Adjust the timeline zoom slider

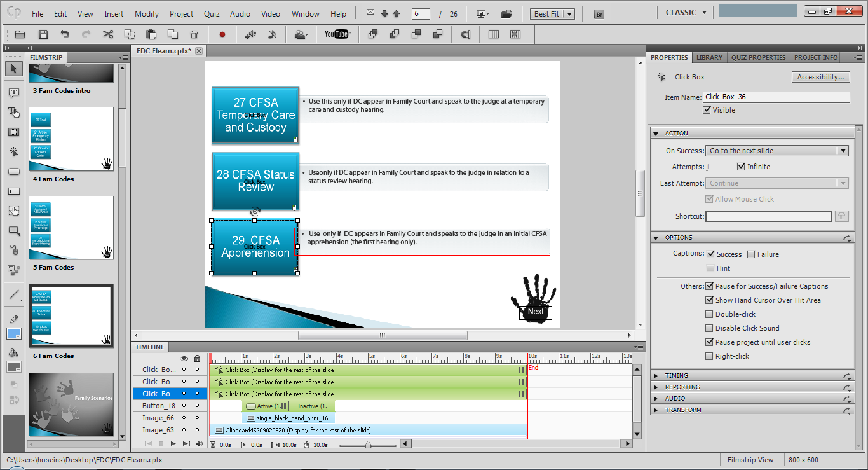point(368,444)
